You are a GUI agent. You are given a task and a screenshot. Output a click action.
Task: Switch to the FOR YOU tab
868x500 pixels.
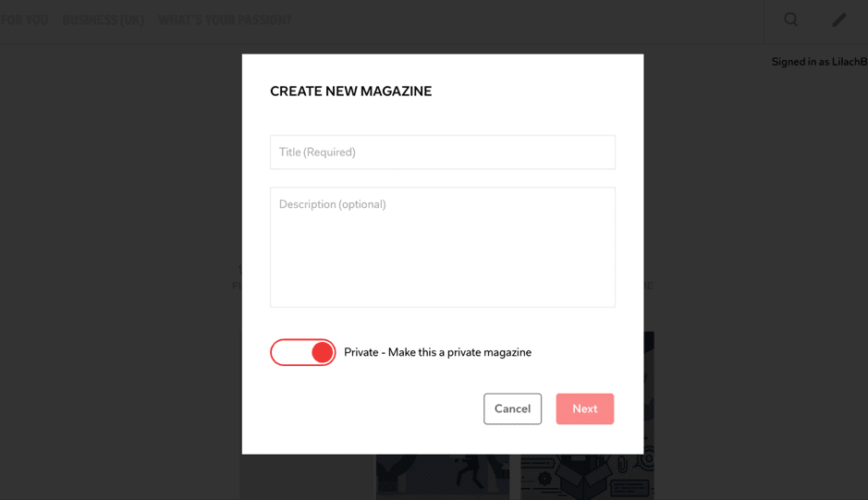tap(24, 20)
